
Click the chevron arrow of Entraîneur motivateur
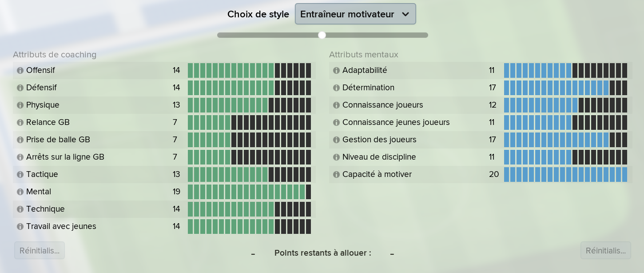point(405,14)
